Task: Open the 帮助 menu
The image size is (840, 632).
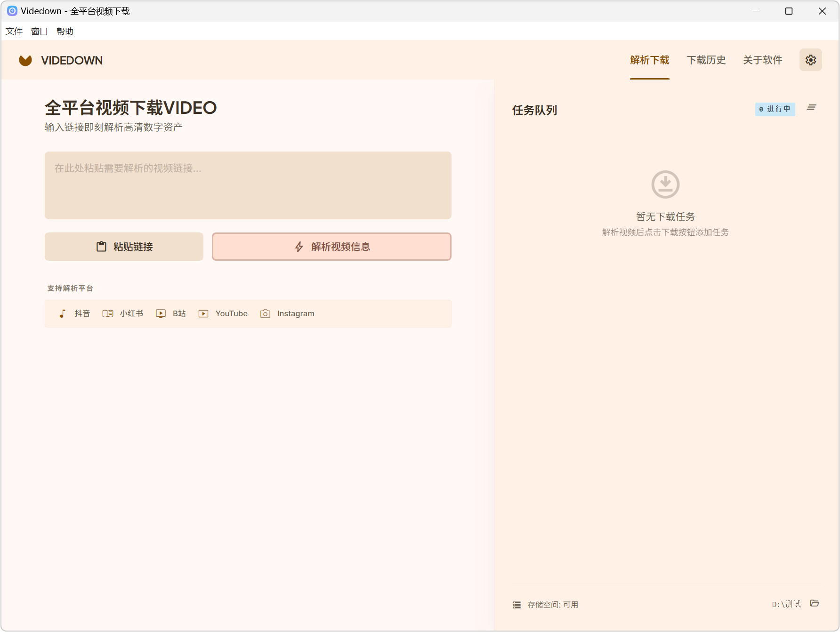Action: click(x=65, y=31)
